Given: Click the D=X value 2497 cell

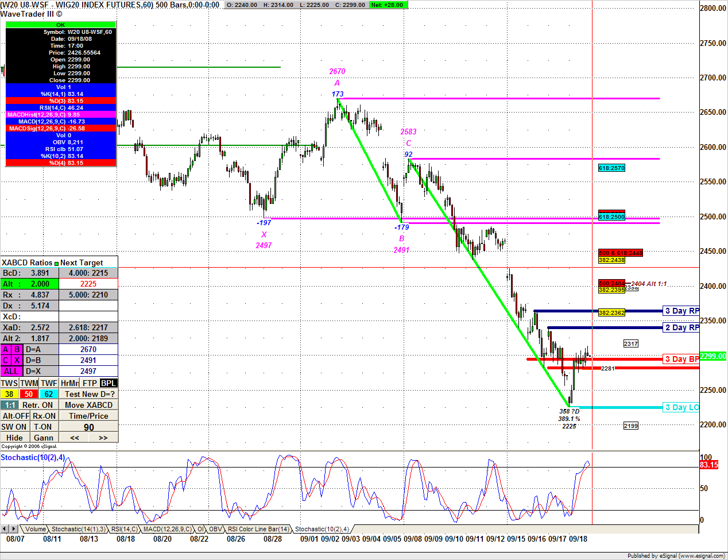Looking at the screenshot, I should tap(88, 371).
